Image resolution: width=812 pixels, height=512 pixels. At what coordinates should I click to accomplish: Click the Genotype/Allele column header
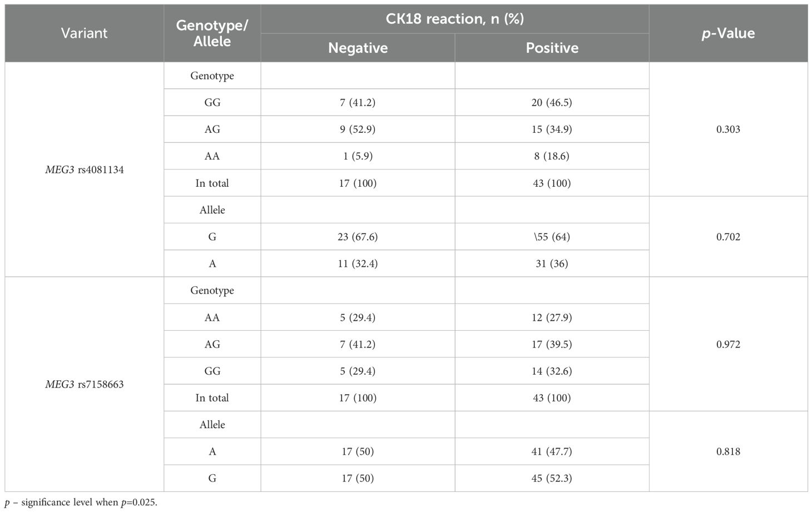(x=212, y=33)
